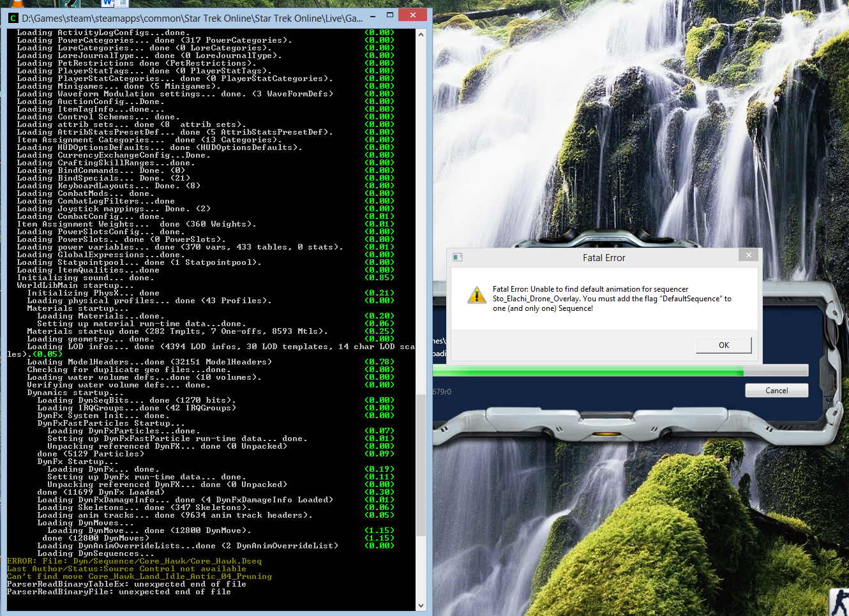The height and width of the screenshot is (616, 849).
Task: Click the Core_Hawk.Dseq ERROR line in console
Action: point(134,561)
